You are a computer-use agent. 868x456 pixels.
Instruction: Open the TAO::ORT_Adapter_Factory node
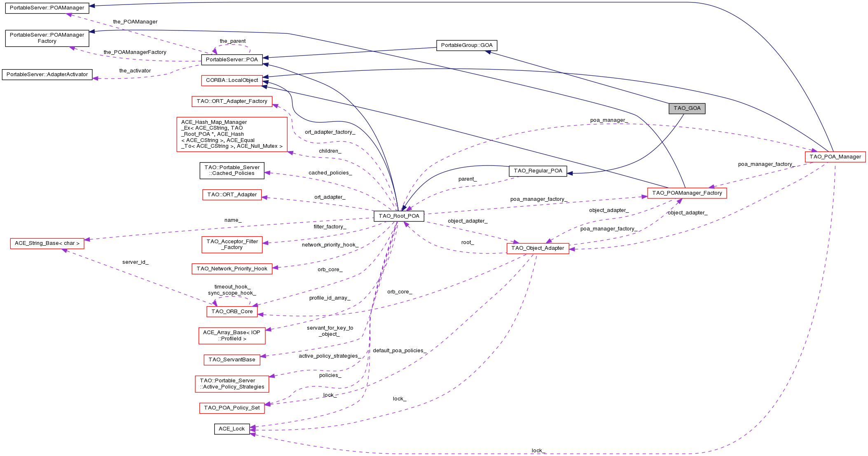point(232,101)
